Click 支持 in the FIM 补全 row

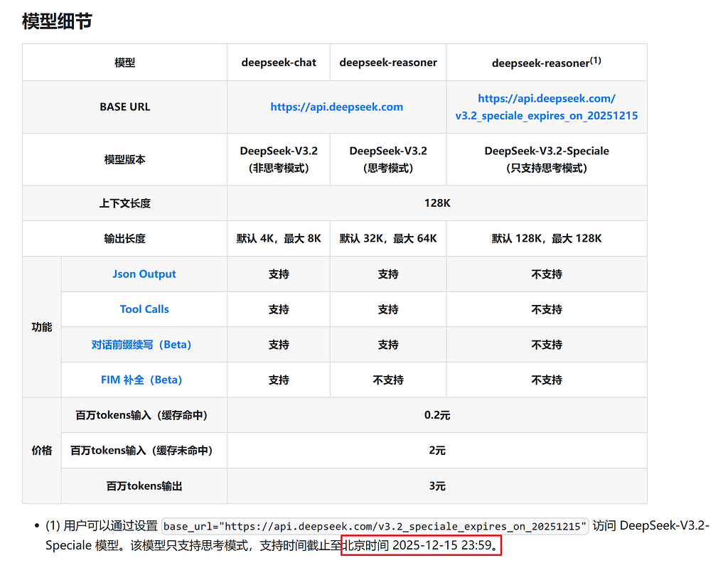(279, 380)
